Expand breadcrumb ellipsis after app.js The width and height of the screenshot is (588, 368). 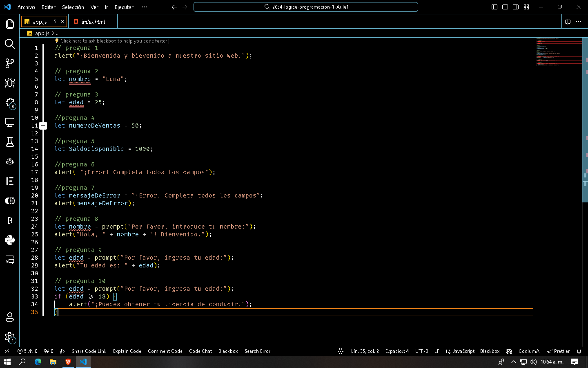pos(58,34)
